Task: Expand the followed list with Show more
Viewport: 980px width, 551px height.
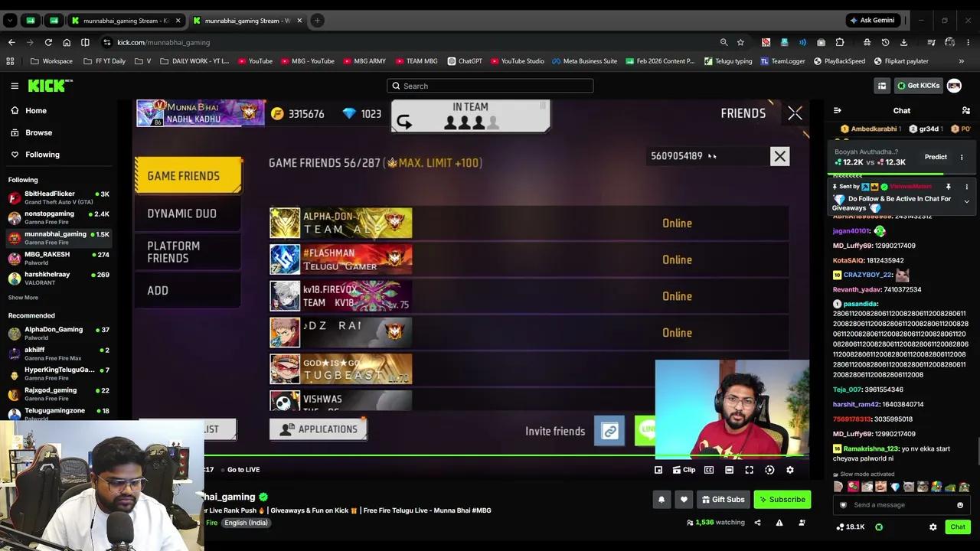Action: (x=23, y=298)
